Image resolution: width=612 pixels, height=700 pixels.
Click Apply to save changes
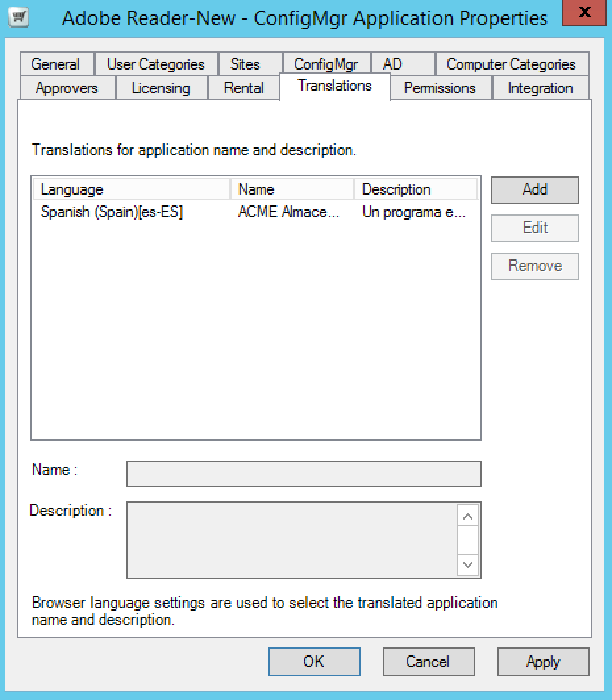click(x=543, y=662)
